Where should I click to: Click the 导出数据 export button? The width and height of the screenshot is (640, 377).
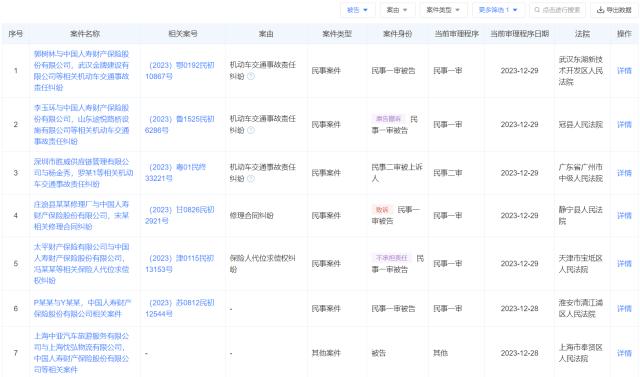coord(614,10)
